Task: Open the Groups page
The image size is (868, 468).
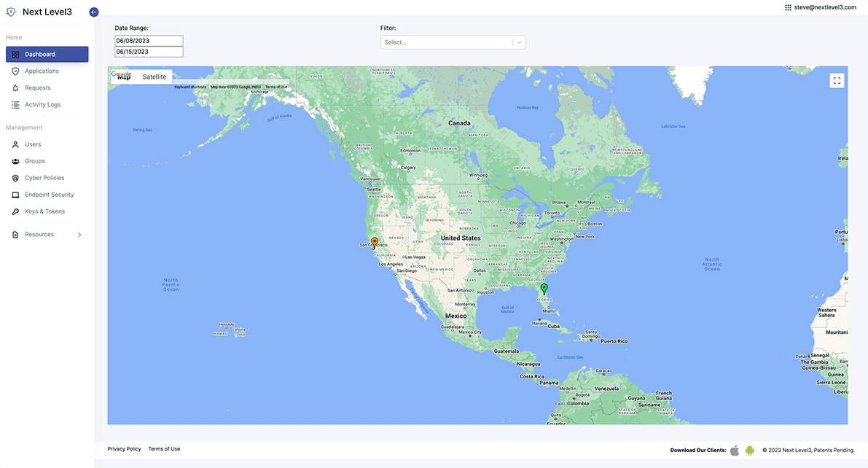Action: (35, 161)
